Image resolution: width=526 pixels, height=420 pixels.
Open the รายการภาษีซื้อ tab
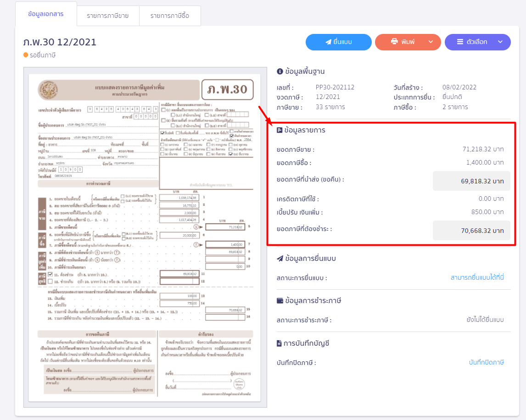pos(170,16)
